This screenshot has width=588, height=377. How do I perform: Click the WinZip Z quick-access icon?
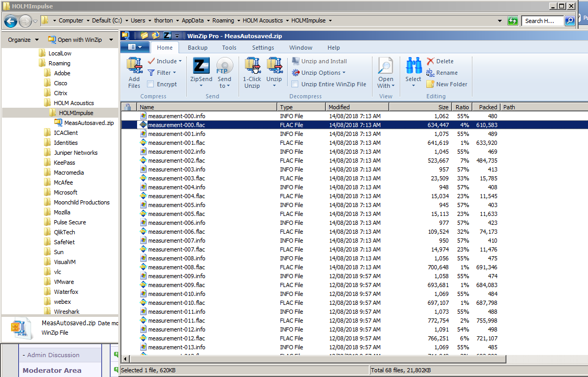(167, 36)
